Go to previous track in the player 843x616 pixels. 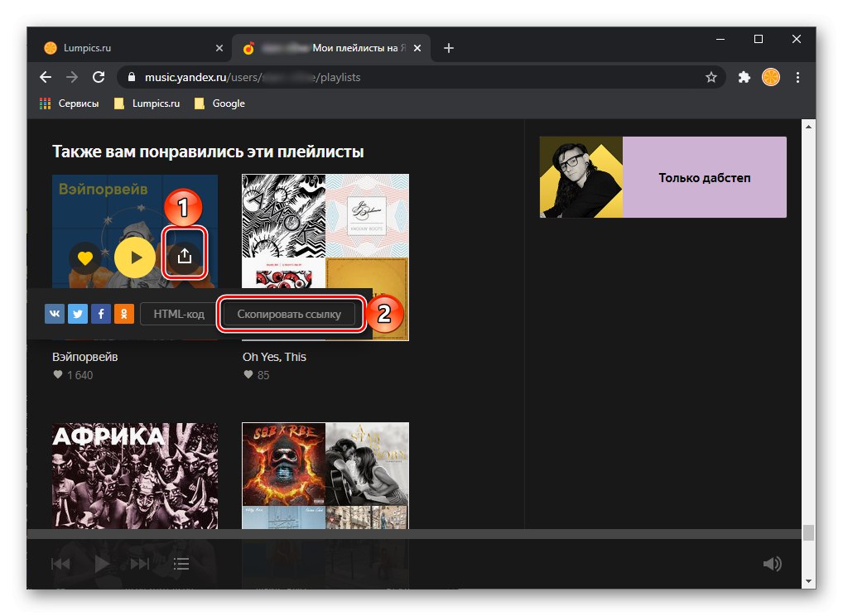pos(60,563)
